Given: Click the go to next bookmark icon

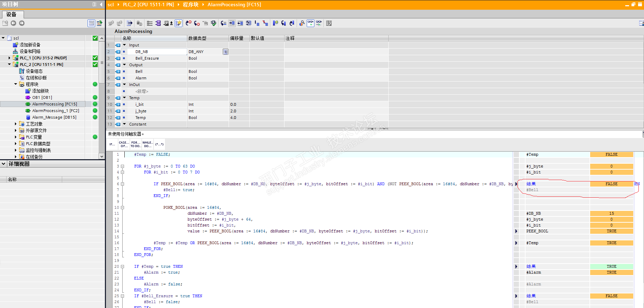Looking at the screenshot, I should [x=283, y=23].
